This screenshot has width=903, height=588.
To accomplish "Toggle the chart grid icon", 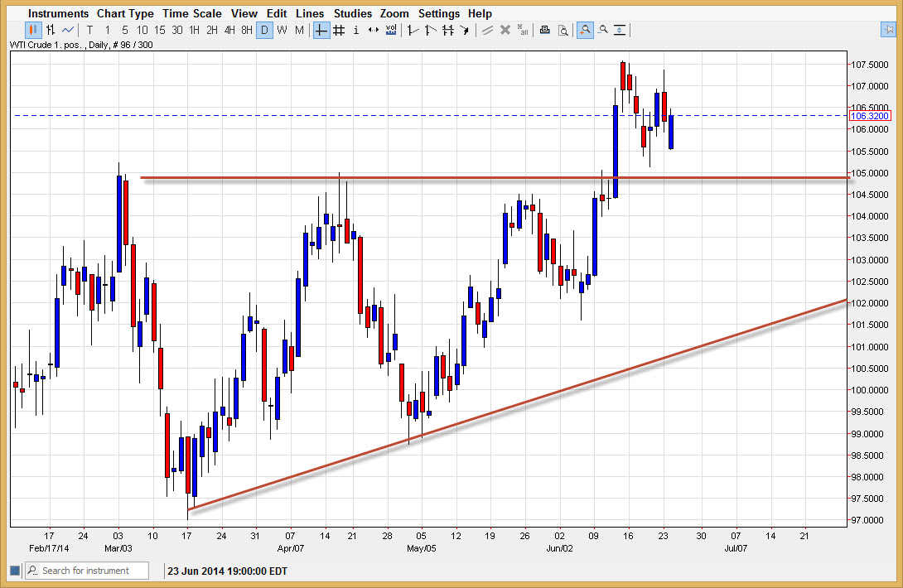I will [x=338, y=30].
